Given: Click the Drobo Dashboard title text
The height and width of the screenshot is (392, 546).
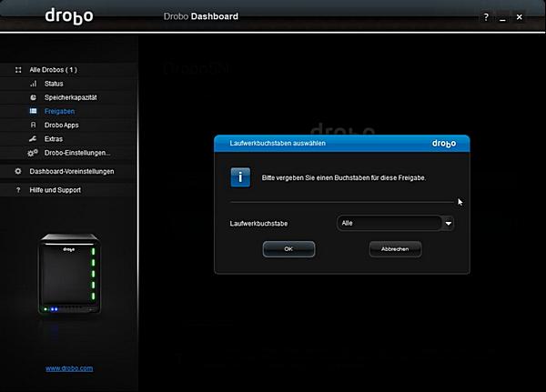Looking at the screenshot, I should click(201, 16).
